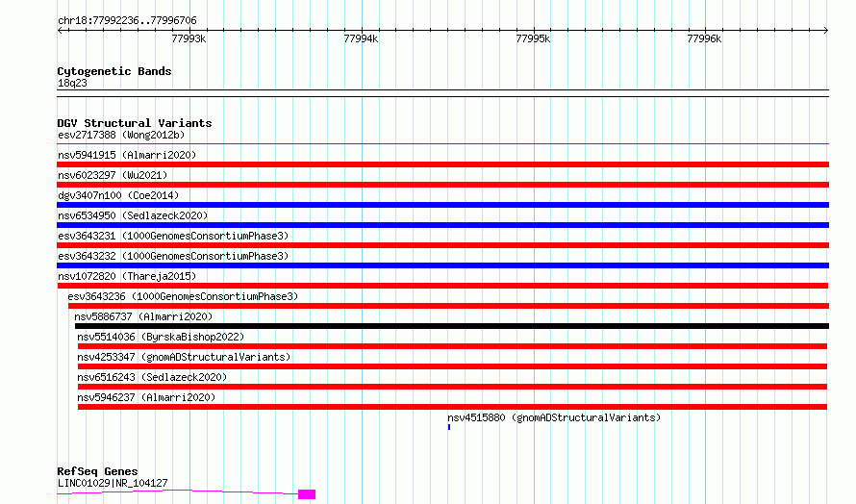Click the small blue nsv4515880 marker
Screen dimensions: 856x504
[449, 427]
